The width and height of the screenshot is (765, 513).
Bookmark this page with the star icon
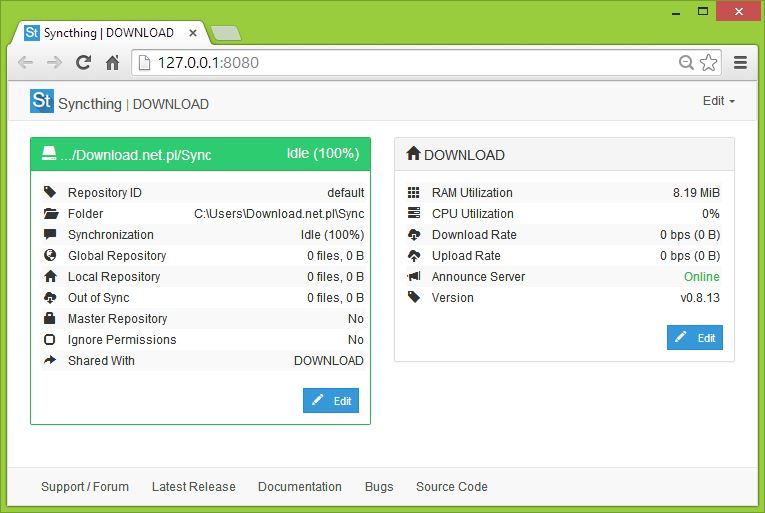[x=708, y=62]
